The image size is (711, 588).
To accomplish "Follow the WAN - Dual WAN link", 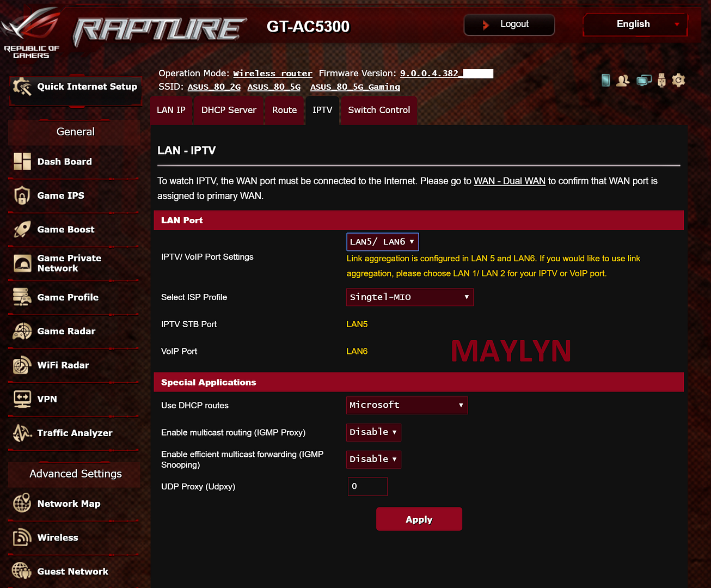I will 509,181.
